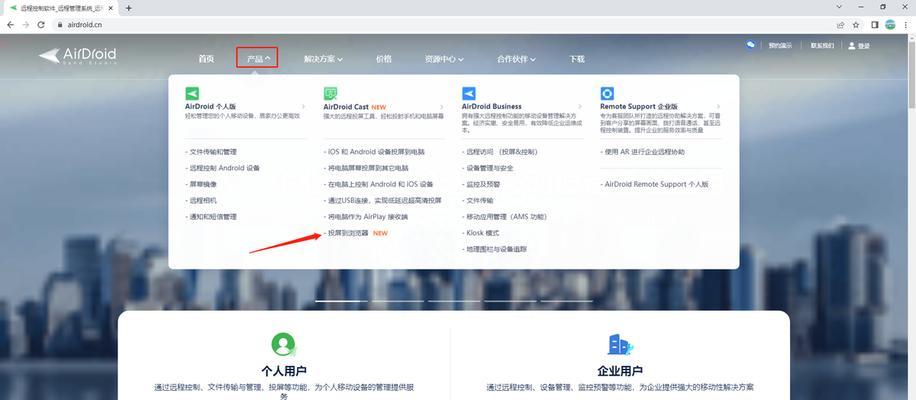Click the Remote Support 企业版 product icon
916x400 pixels.
pyautogui.click(x=607, y=93)
